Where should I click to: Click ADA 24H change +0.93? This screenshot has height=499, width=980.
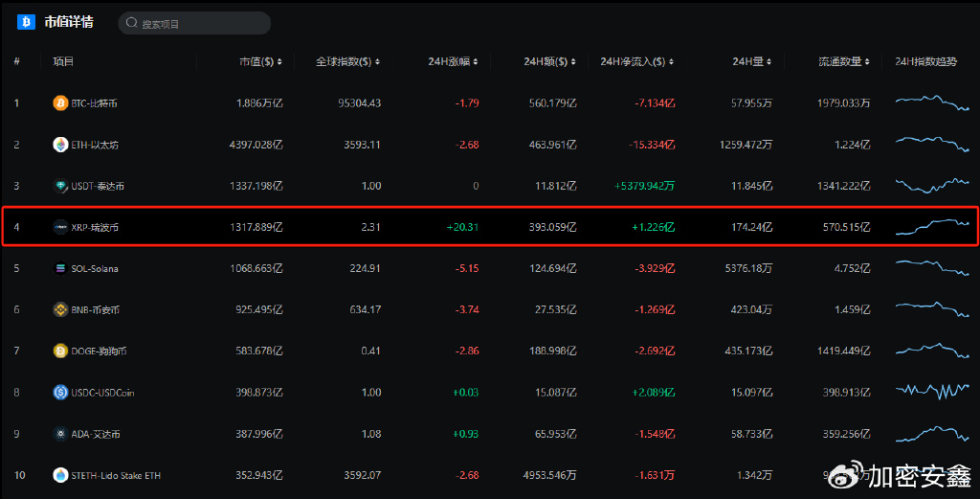tap(466, 433)
